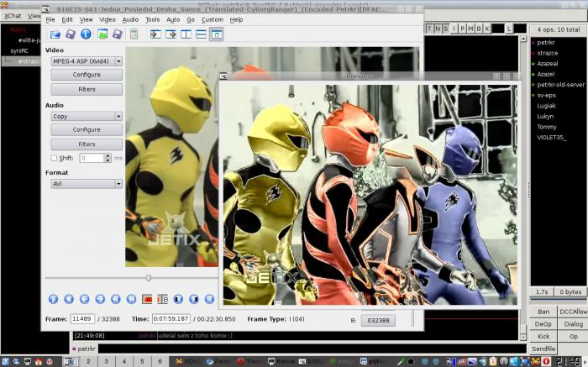
Task: Set selection marker B
Action: 162,299
